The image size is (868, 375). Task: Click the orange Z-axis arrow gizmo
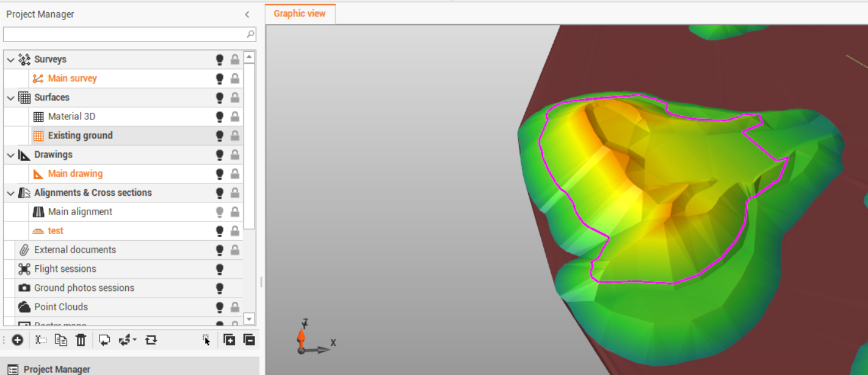pos(302,335)
